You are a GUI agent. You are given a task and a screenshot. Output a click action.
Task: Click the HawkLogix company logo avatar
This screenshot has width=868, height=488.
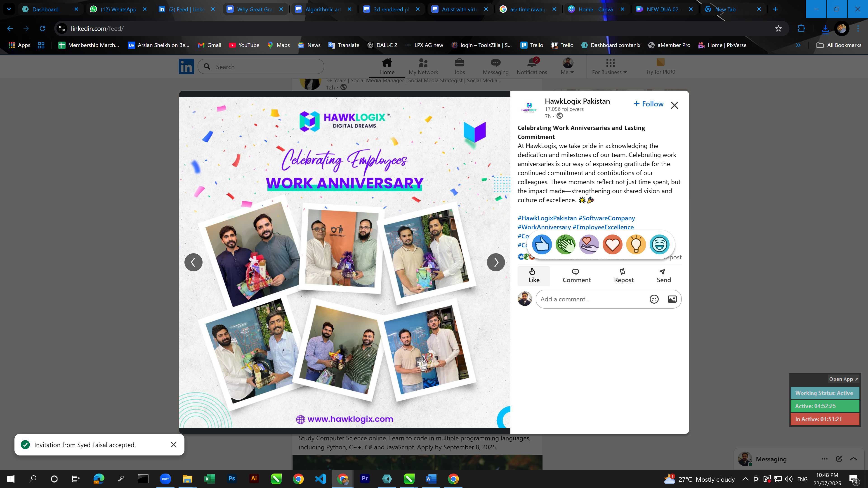(529, 108)
